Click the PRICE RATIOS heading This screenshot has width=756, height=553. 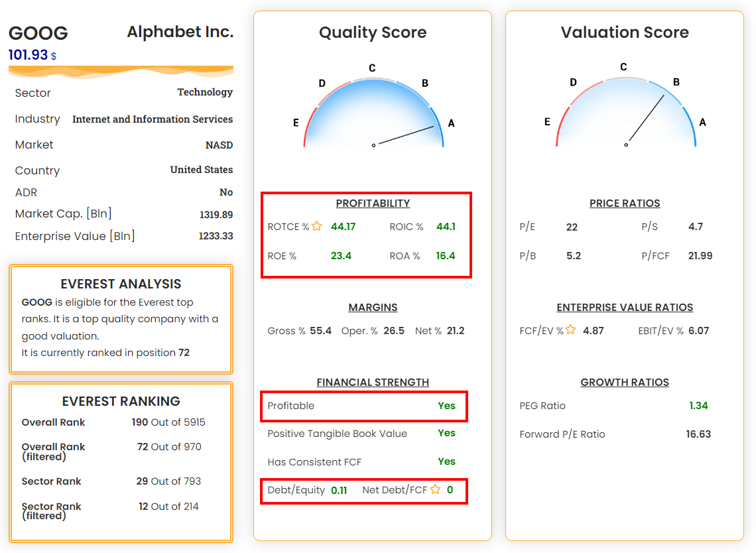click(x=625, y=204)
